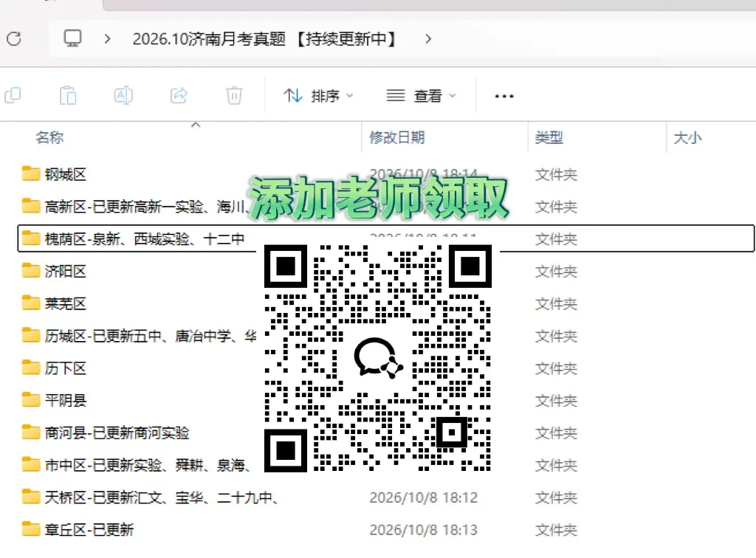Click the folder icon of 历下区
756x558 pixels.
coord(31,367)
